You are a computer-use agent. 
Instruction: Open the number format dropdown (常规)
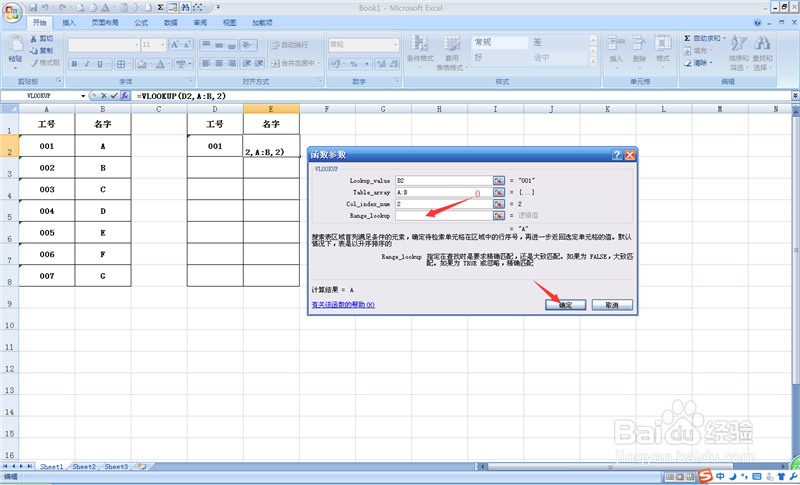point(395,45)
